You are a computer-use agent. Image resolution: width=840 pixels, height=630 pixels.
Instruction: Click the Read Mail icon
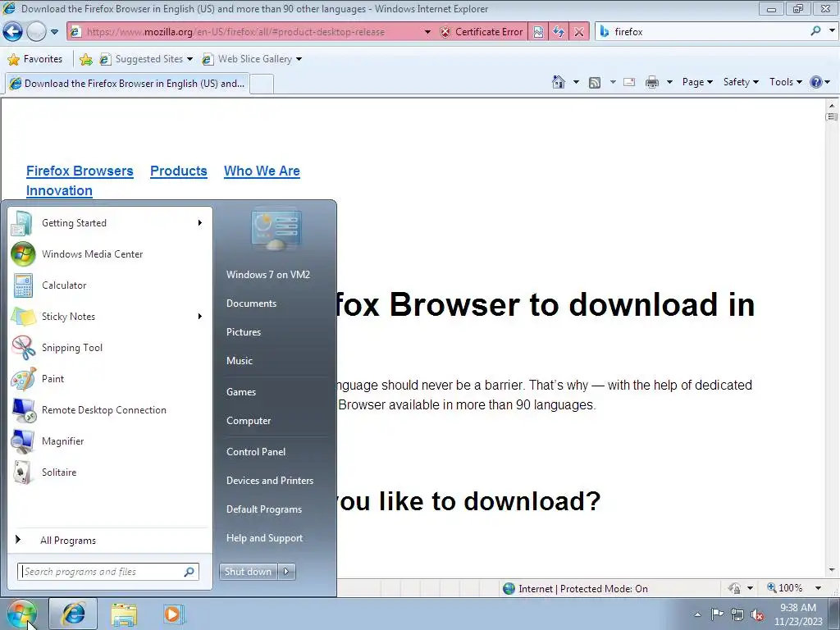[629, 82]
